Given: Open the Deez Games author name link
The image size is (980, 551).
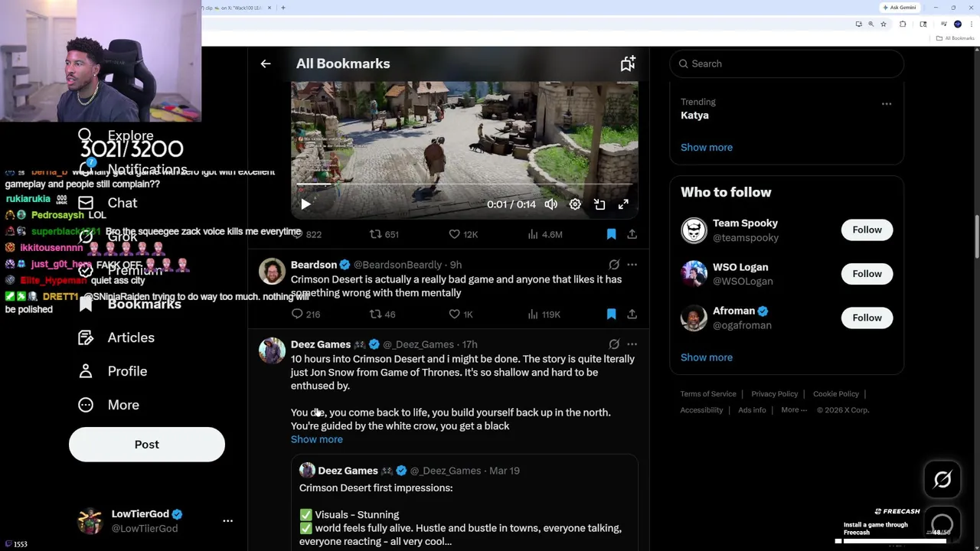Looking at the screenshot, I should tap(321, 344).
